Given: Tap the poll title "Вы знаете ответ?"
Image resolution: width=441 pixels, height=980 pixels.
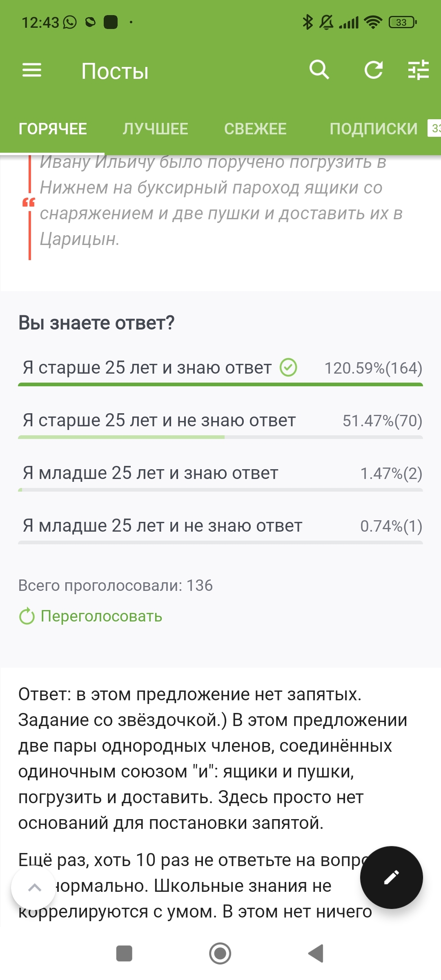Looking at the screenshot, I should pos(96,323).
